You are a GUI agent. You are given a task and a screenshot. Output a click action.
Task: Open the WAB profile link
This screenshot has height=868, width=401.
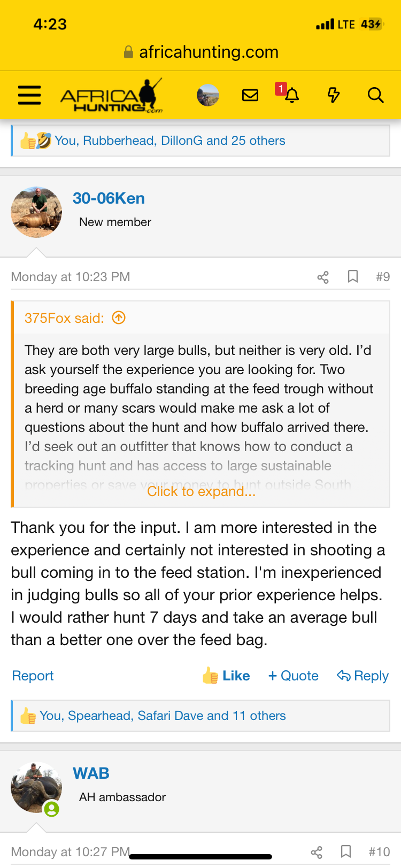[91, 773]
